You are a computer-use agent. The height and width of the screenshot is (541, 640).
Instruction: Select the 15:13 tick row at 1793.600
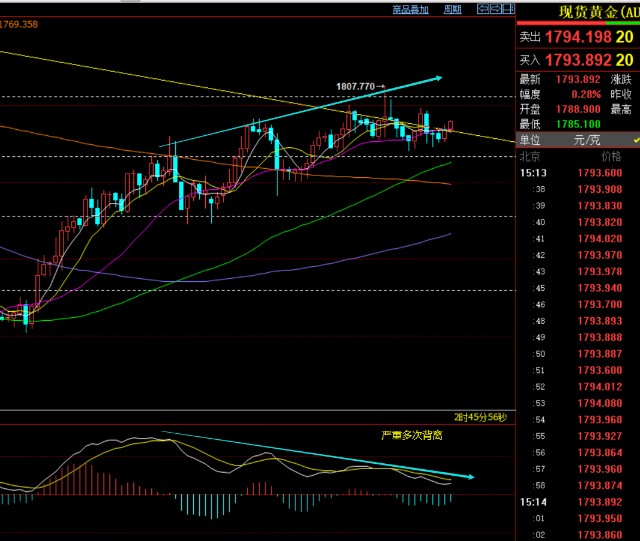click(x=579, y=173)
